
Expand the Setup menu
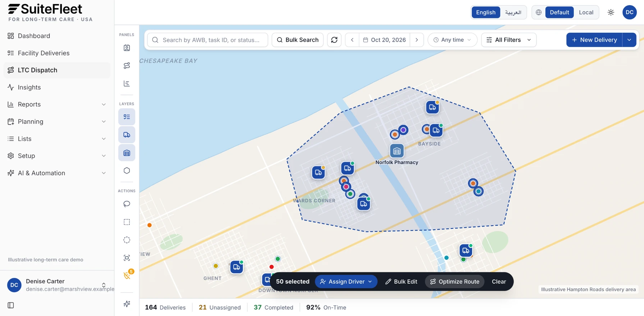(x=57, y=156)
